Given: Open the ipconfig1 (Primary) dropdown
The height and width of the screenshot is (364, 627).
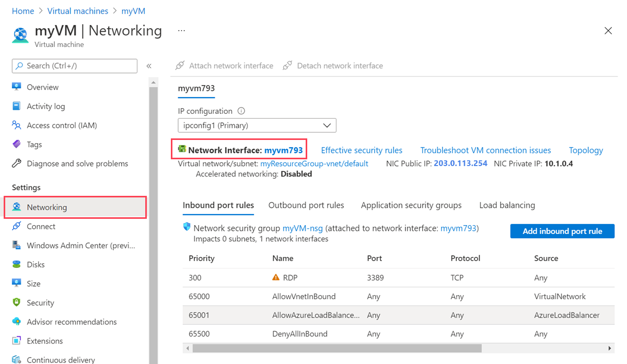Looking at the screenshot, I should pyautogui.click(x=257, y=125).
